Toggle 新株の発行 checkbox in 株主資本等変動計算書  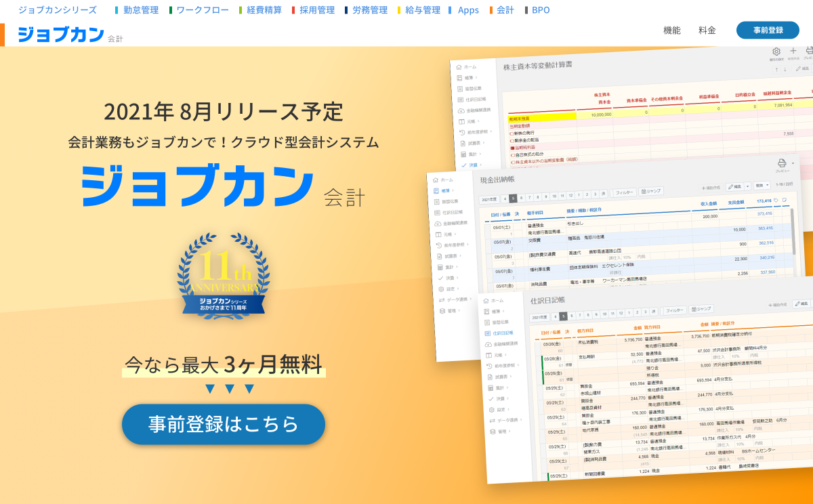click(512, 133)
